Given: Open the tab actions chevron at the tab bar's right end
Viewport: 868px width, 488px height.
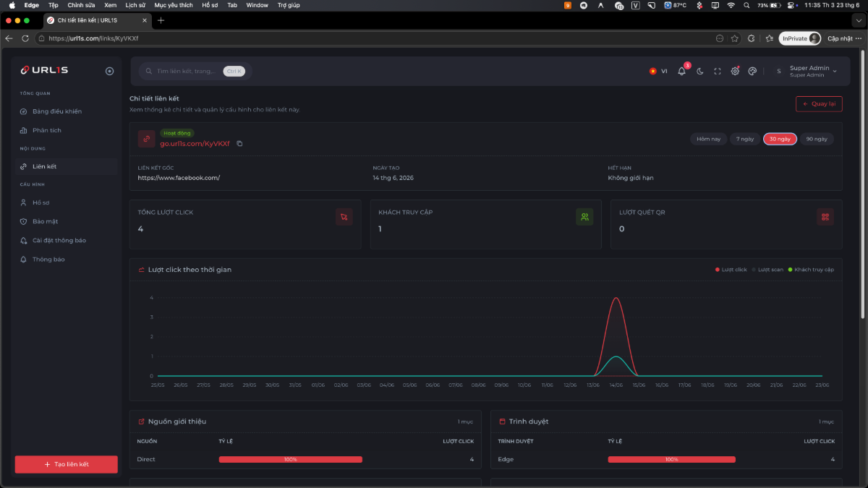Looking at the screenshot, I should (x=859, y=20).
